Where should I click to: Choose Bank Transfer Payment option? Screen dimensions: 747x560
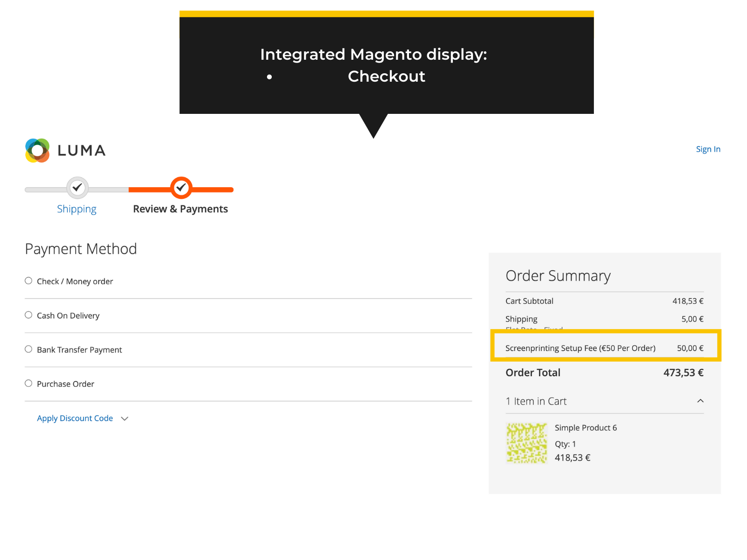(28, 349)
